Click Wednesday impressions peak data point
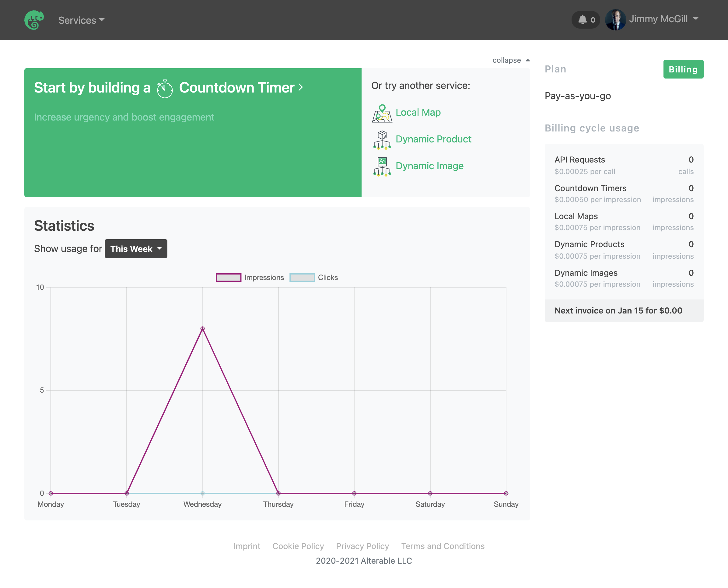The image size is (728, 588). pos(203,329)
